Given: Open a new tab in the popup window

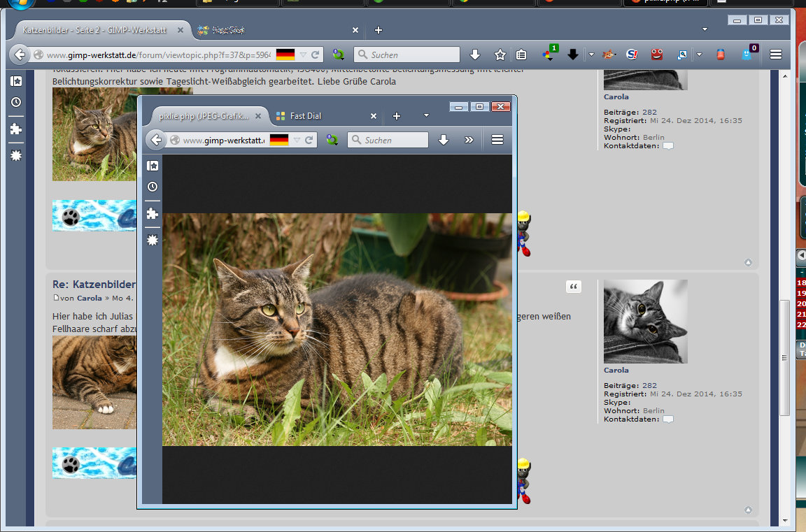Looking at the screenshot, I should tap(397, 116).
